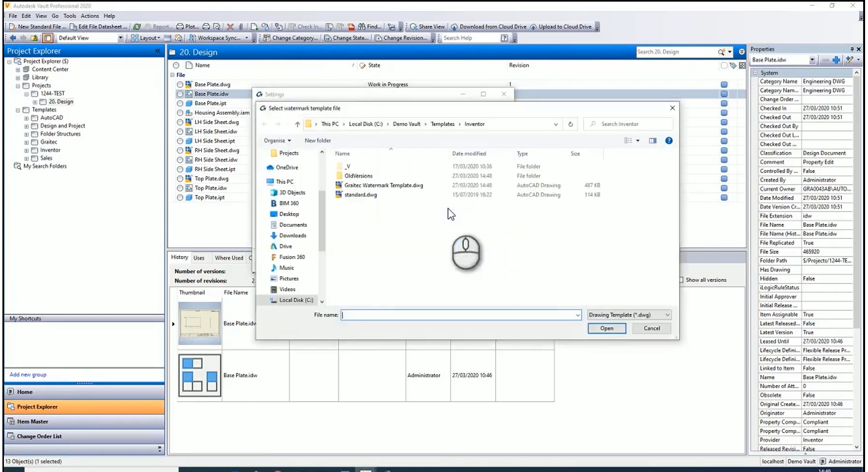Screen dimensions: 868x472
Task: Select radio button for Base Plate.dwg
Action: coord(180,84)
